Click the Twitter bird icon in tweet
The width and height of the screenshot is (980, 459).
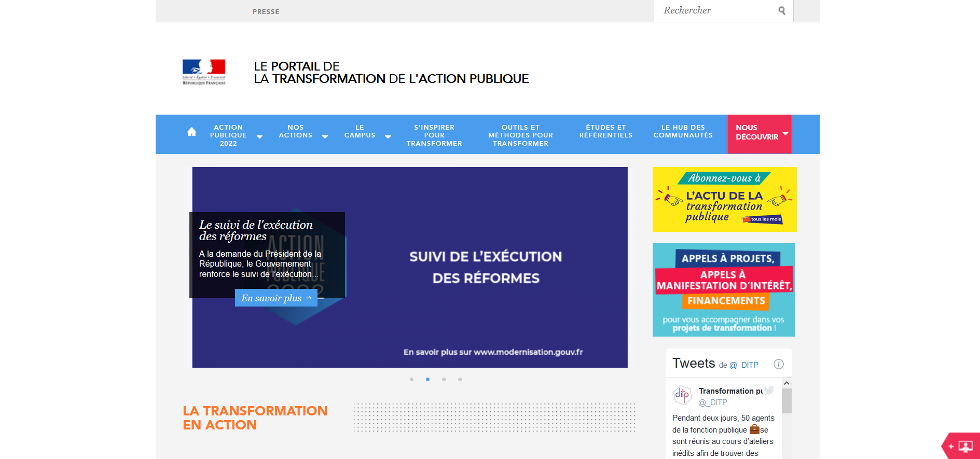769,390
